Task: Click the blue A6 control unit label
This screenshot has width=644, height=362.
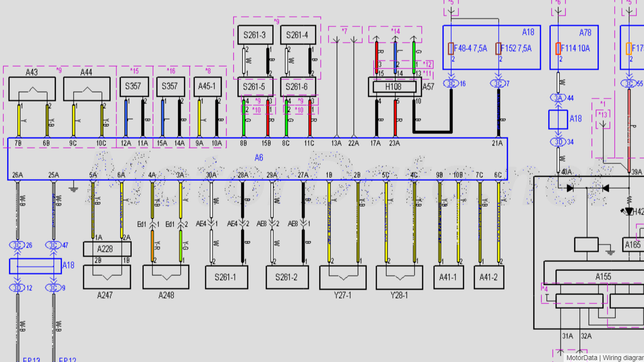Action: pos(259,158)
